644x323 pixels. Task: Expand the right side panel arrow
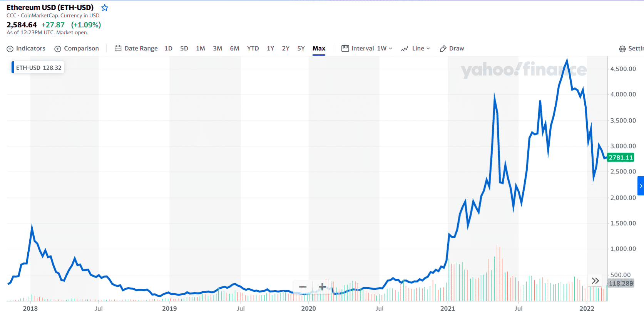point(641,186)
